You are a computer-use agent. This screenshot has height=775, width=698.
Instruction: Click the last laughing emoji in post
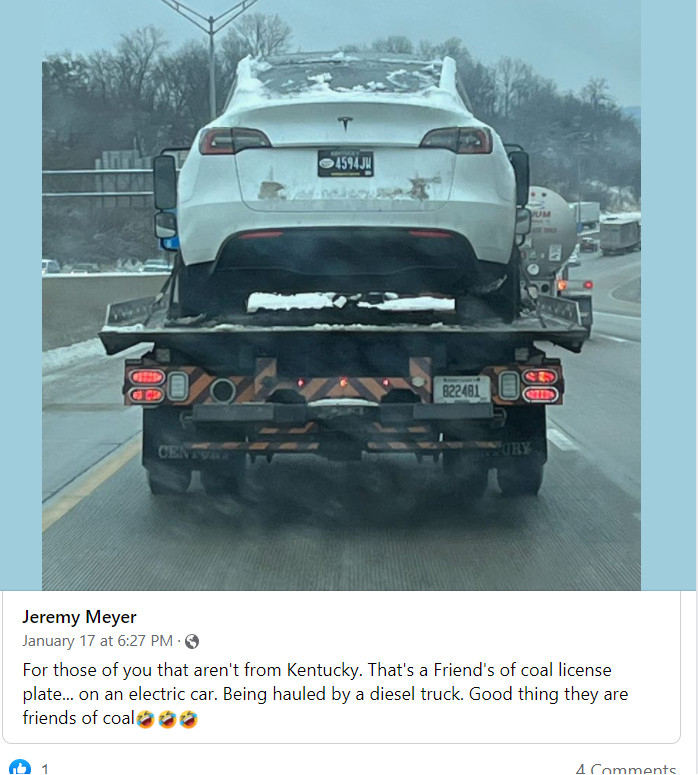[189, 719]
